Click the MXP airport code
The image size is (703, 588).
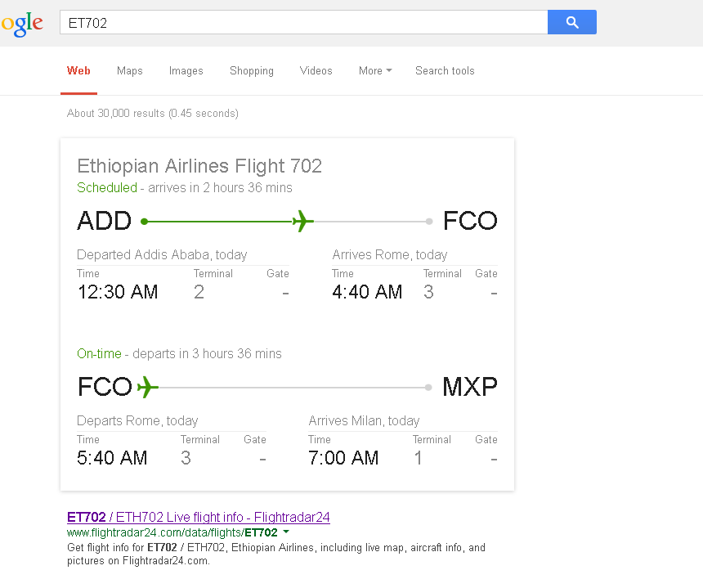pos(470,387)
